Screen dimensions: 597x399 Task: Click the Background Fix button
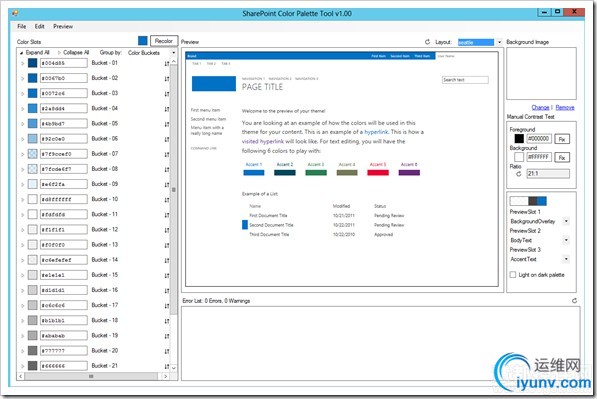562,157
